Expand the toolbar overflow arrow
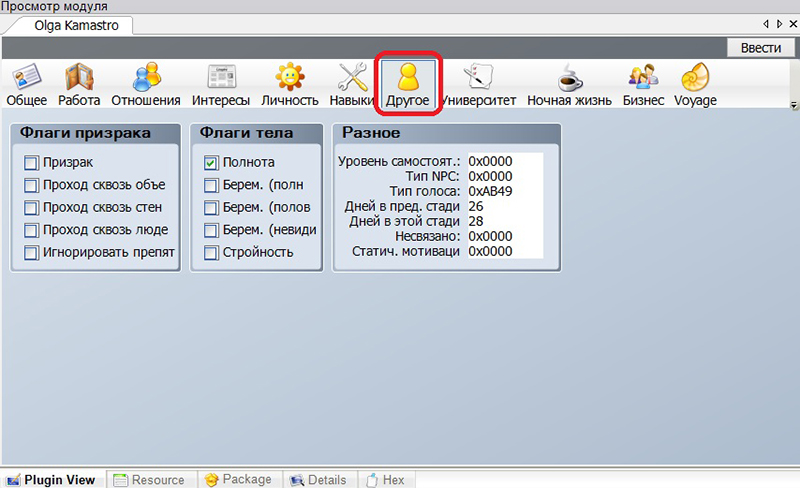 793,105
